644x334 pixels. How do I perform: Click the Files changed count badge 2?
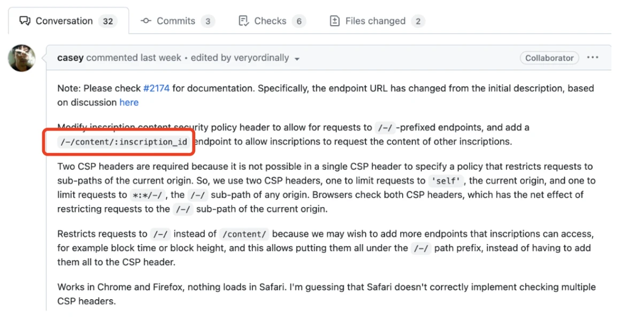(418, 21)
